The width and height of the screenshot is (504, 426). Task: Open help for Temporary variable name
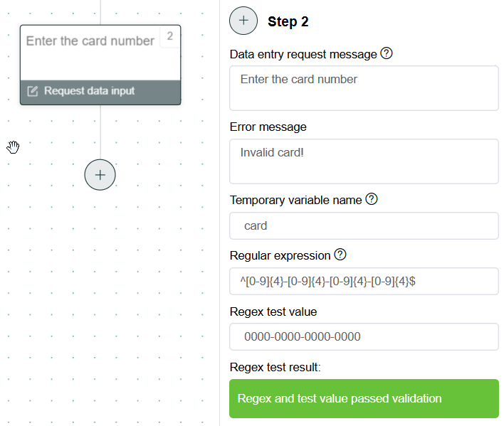coord(372,199)
